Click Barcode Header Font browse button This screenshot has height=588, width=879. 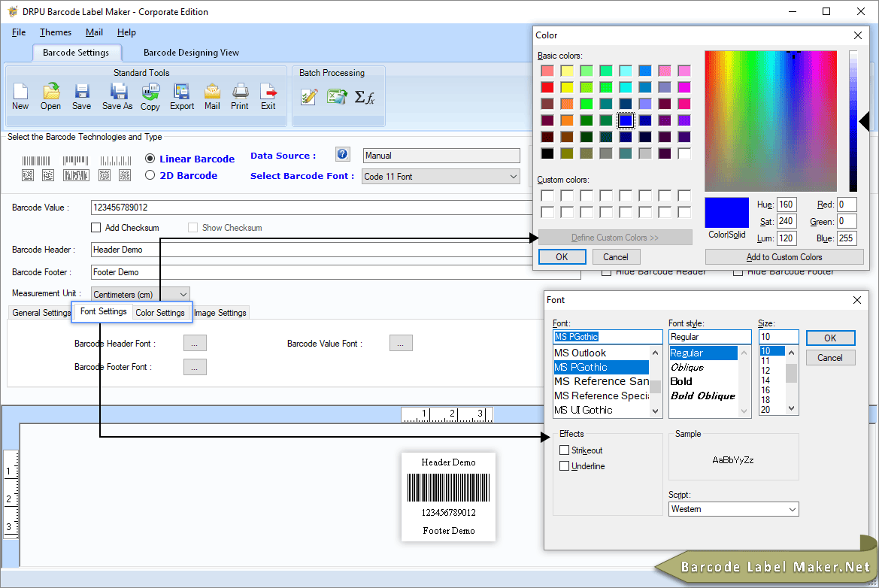(x=195, y=343)
